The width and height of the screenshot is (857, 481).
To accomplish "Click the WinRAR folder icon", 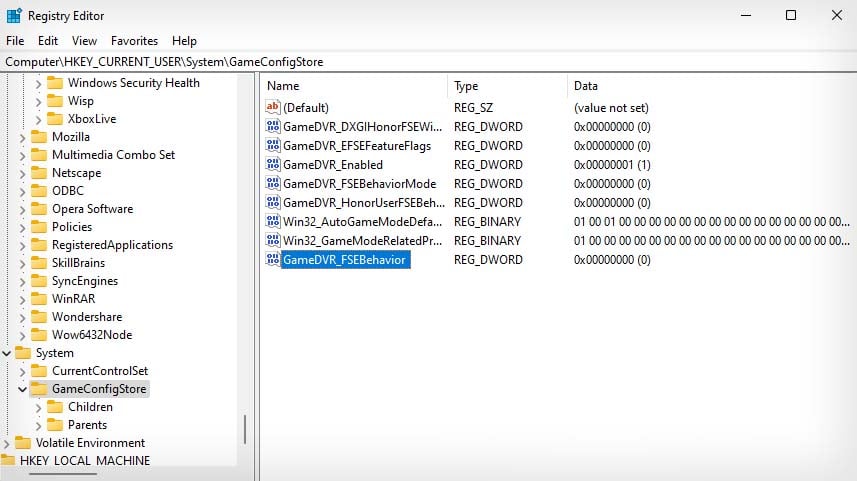I will coord(39,299).
